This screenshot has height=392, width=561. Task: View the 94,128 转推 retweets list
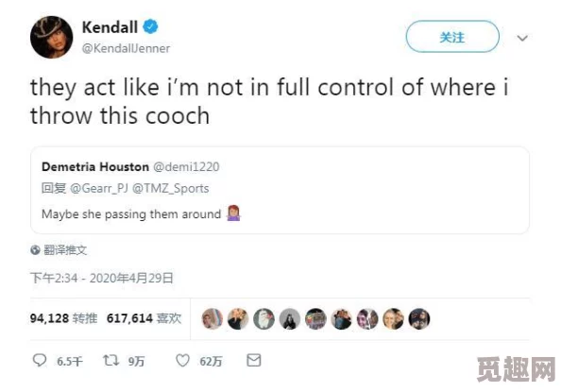pyautogui.click(x=63, y=318)
